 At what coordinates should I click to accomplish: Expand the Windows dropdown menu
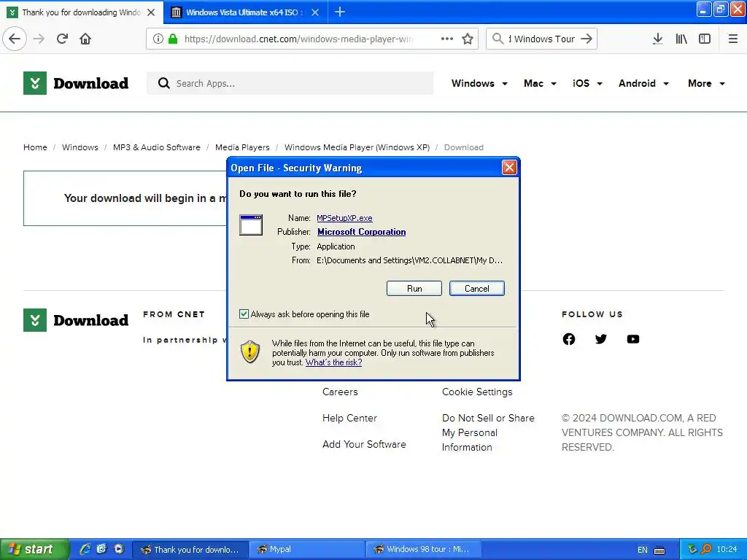click(x=479, y=83)
